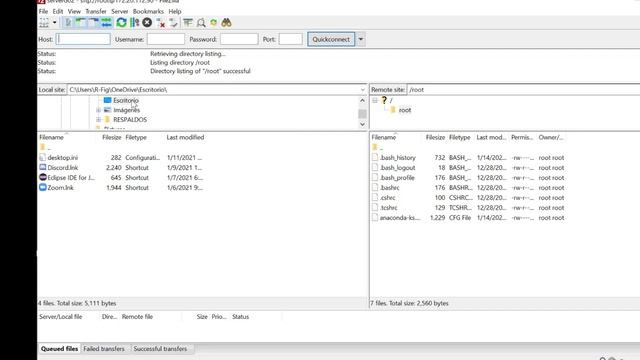Open the Edit menu
Viewport: 640px width, 360px height.
[58, 11]
